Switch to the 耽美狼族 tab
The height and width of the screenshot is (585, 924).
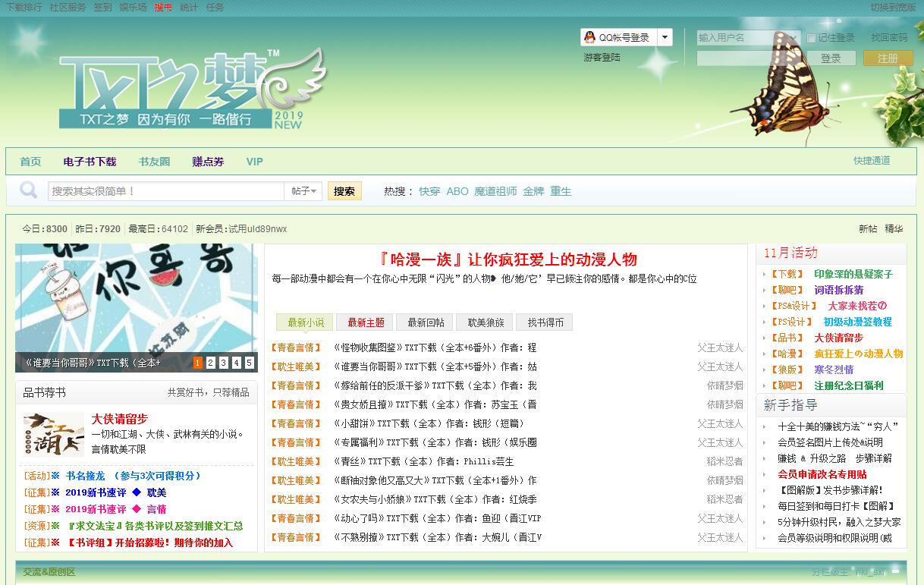click(484, 322)
